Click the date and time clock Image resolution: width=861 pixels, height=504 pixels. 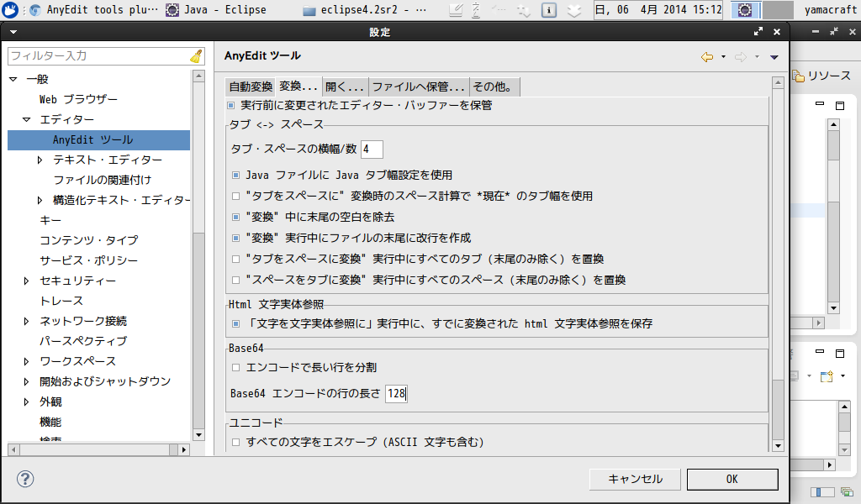[x=658, y=10]
